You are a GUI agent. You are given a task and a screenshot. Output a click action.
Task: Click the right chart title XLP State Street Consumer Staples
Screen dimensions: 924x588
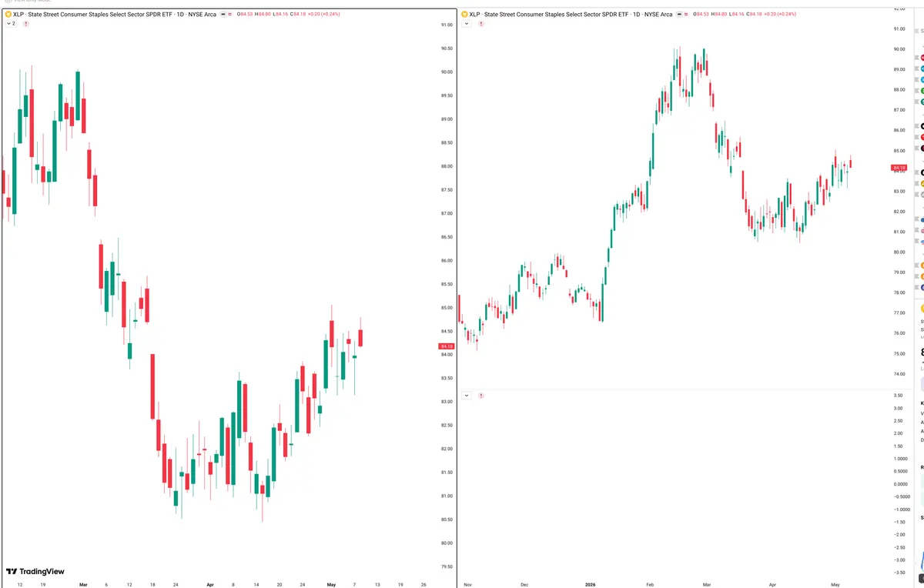(571, 15)
